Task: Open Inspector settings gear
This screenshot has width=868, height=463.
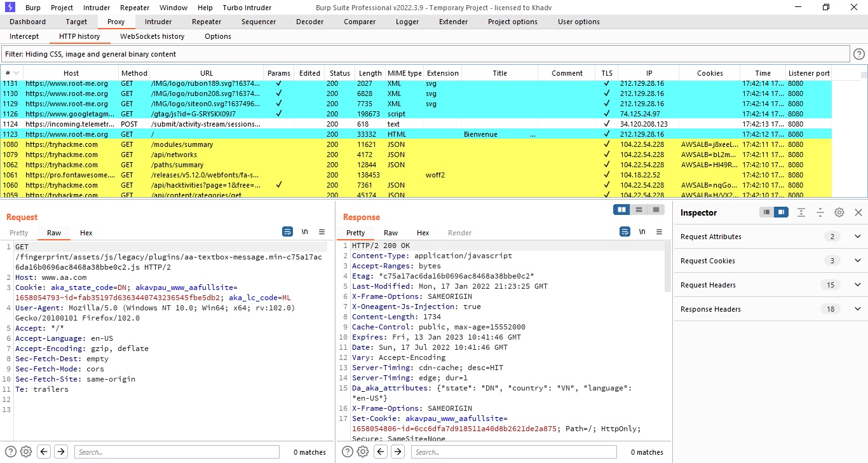Action: point(839,212)
